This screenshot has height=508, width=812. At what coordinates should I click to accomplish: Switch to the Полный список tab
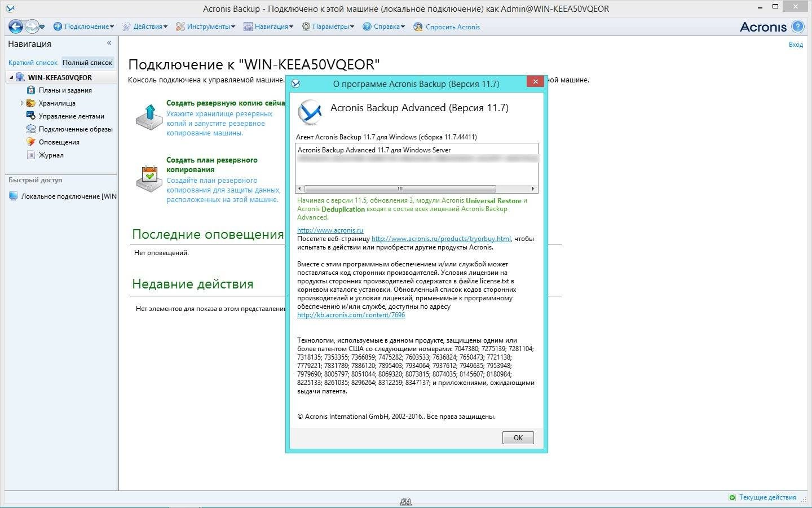87,63
